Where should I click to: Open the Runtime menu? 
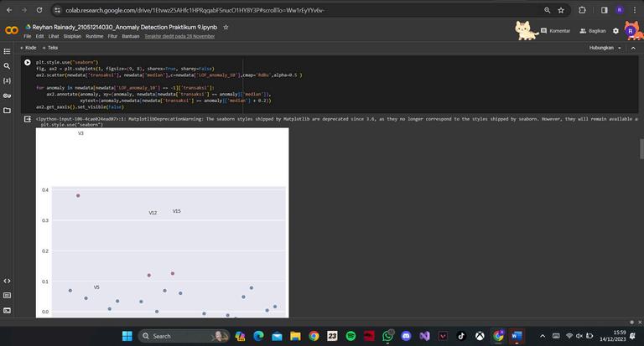tap(95, 37)
